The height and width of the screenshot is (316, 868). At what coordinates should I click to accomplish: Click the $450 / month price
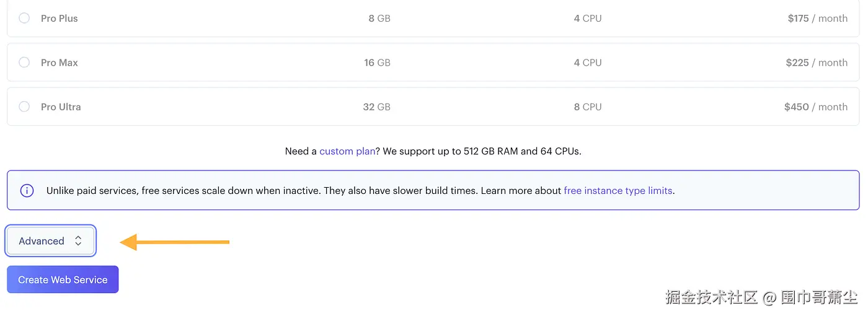click(x=815, y=107)
